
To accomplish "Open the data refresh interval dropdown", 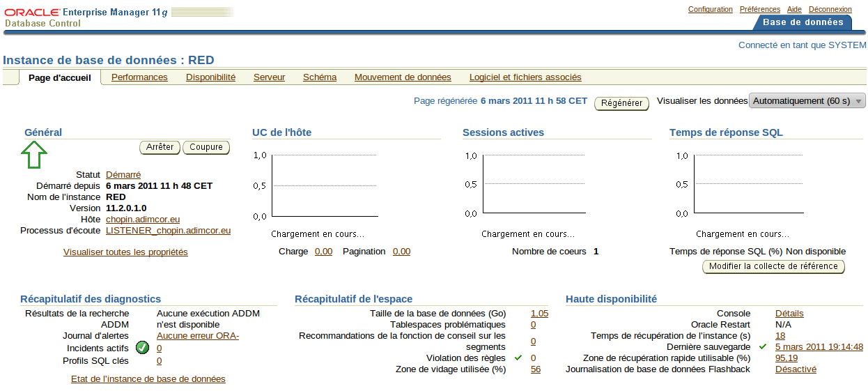I will [x=807, y=101].
